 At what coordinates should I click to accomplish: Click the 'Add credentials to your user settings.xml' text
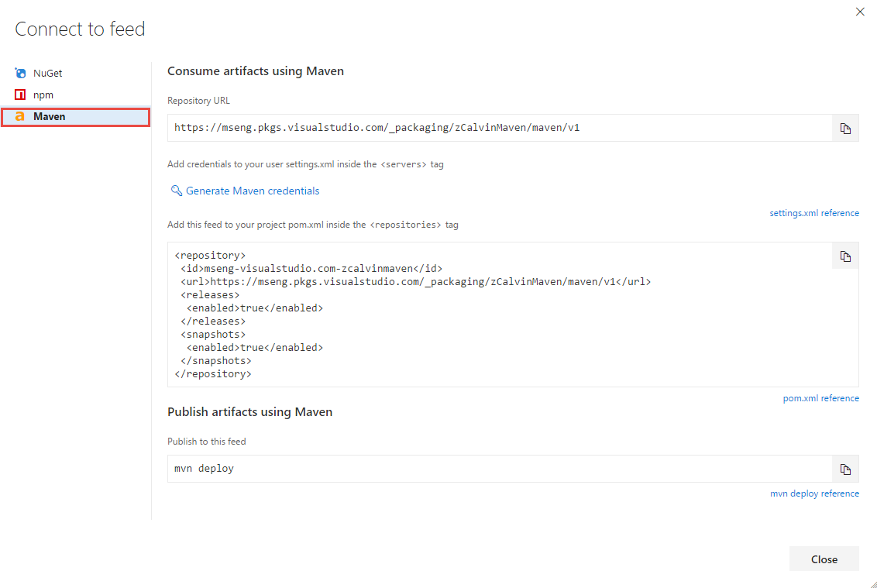pos(305,164)
